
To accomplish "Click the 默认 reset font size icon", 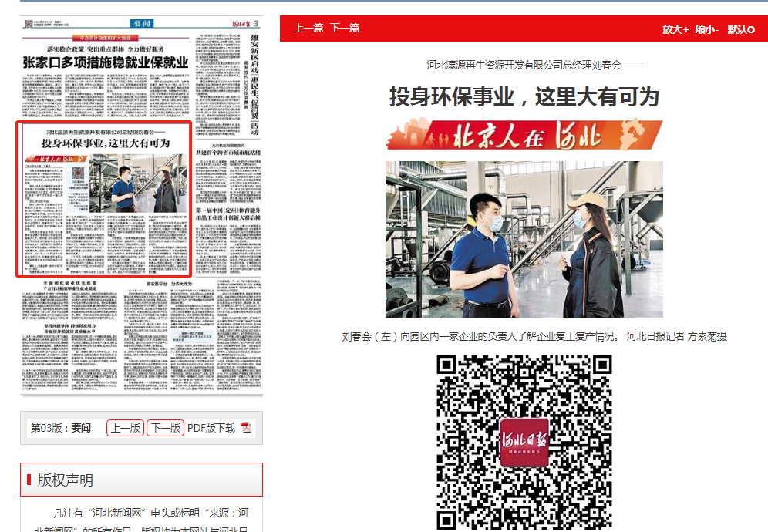I will [x=741, y=29].
